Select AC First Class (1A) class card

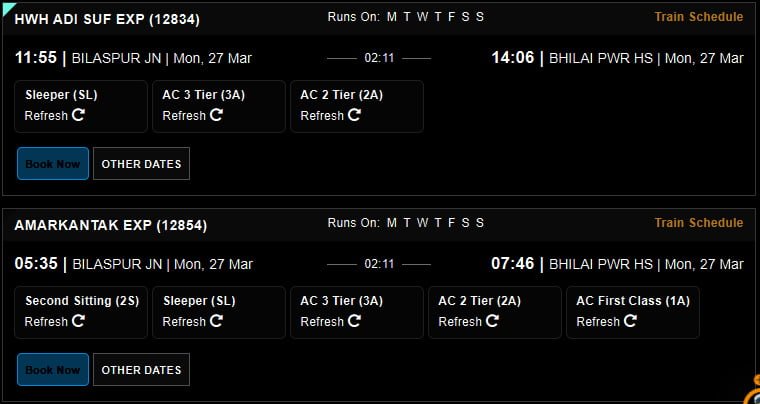[633, 312]
